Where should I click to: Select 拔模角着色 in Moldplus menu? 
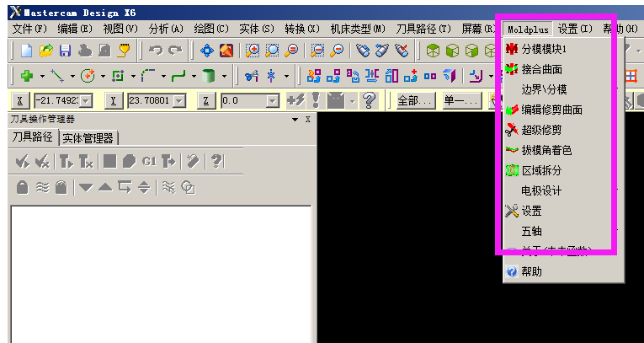(x=563, y=151)
